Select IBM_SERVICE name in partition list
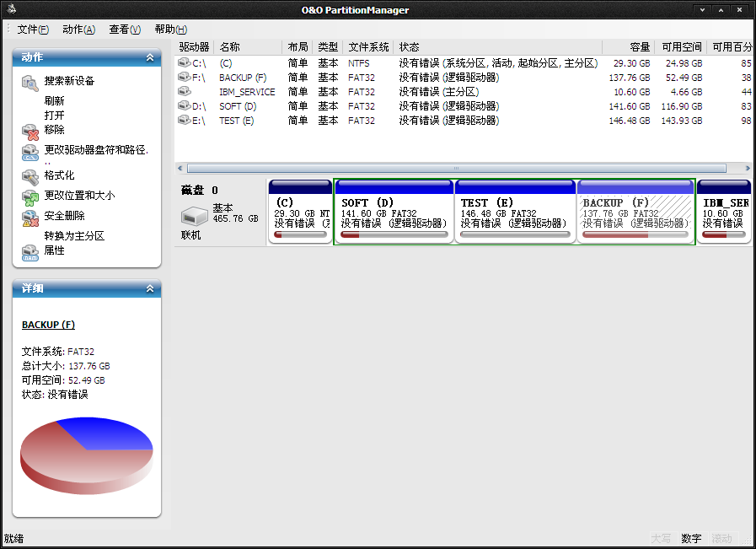This screenshot has height=549, width=756. 247,92
